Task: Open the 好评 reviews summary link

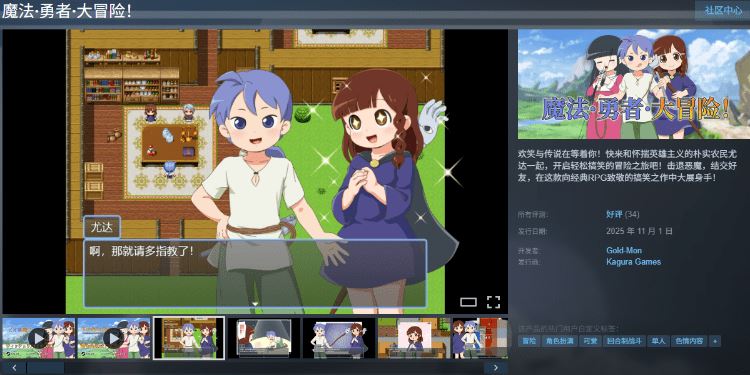Action: click(x=614, y=214)
